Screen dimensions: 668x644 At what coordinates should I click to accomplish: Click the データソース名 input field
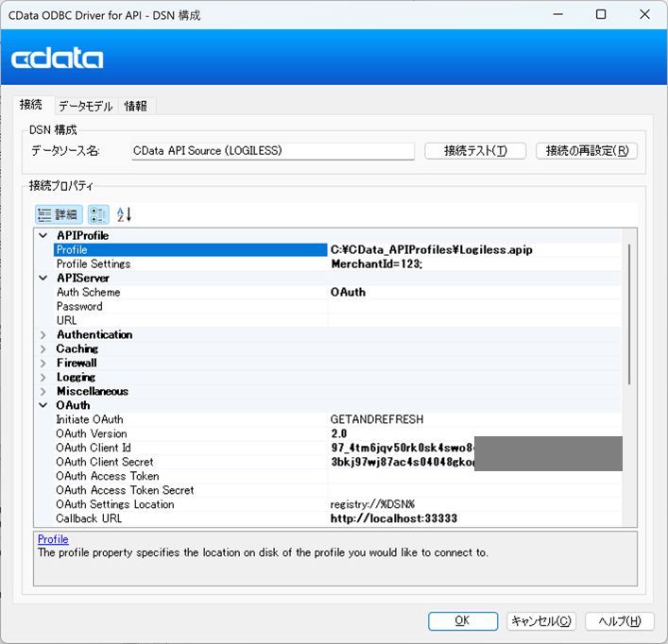click(273, 151)
